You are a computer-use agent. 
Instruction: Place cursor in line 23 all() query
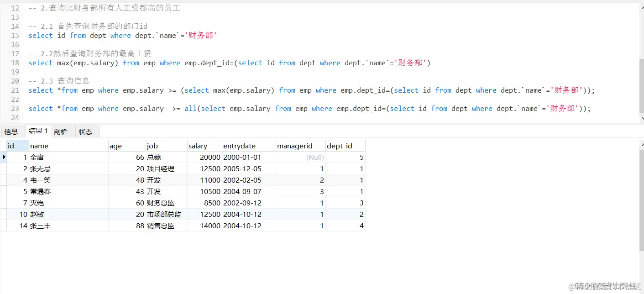(309, 109)
